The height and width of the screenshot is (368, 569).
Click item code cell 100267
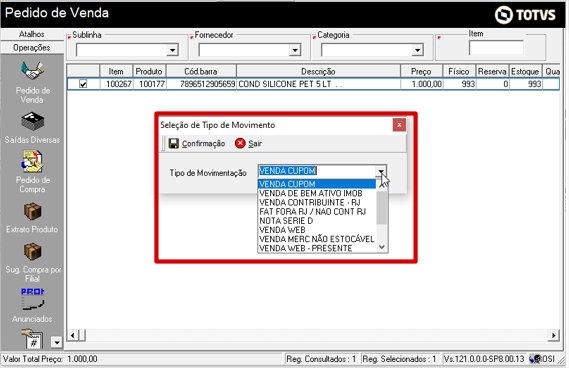[x=116, y=84]
